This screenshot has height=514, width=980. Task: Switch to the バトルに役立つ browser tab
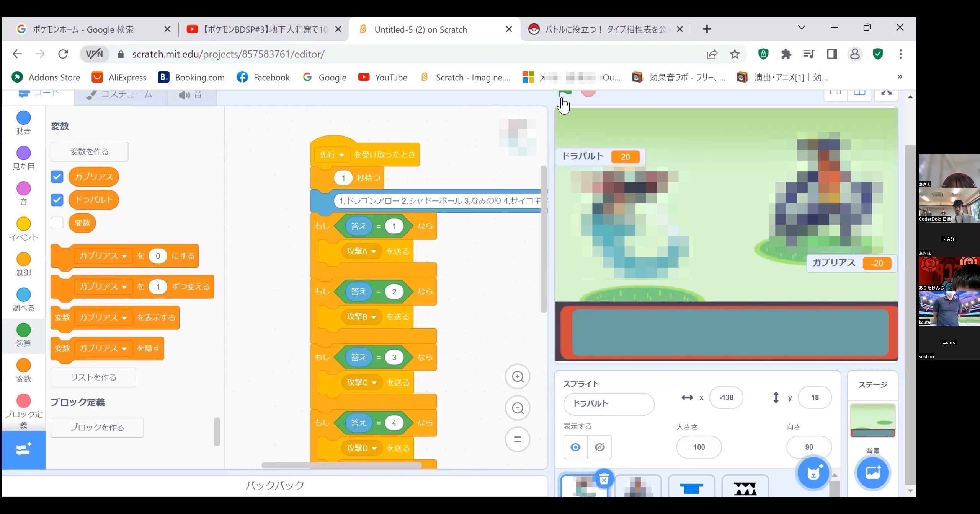[606, 29]
